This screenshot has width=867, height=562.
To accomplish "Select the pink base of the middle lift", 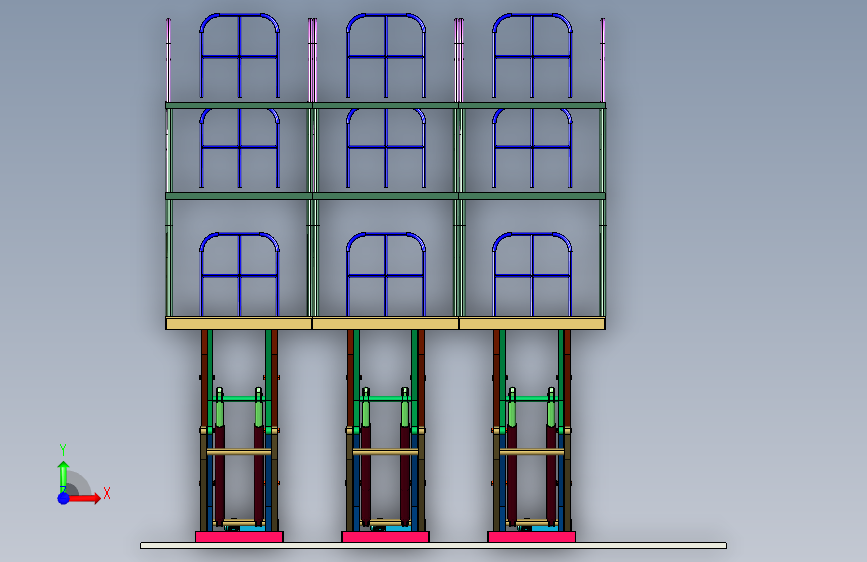I will (x=385, y=537).
